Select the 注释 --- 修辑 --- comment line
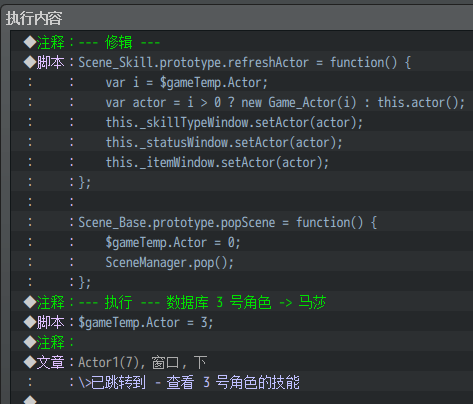The width and height of the screenshot is (473, 404). (242, 42)
